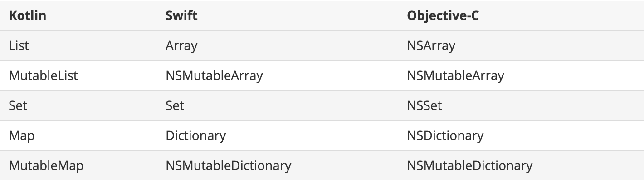The image size is (644, 180).
Task: Select the Dictionary cell under Swift
Action: click(195, 136)
